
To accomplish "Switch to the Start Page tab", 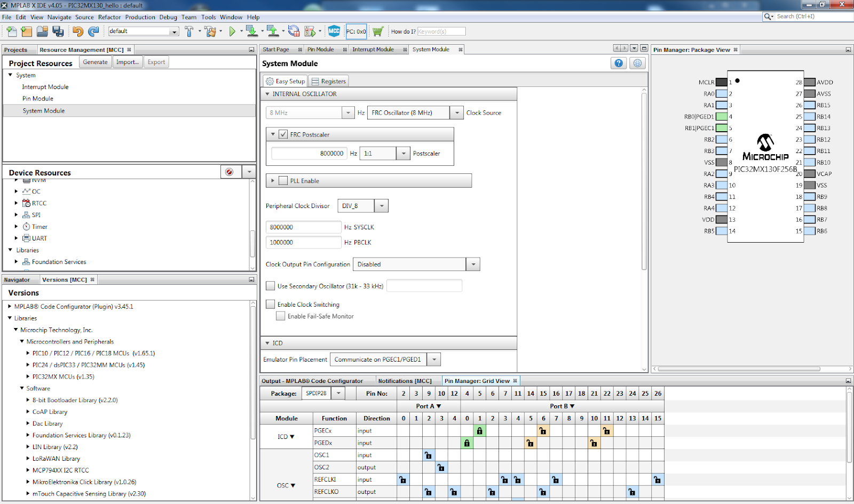I will tap(276, 50).
